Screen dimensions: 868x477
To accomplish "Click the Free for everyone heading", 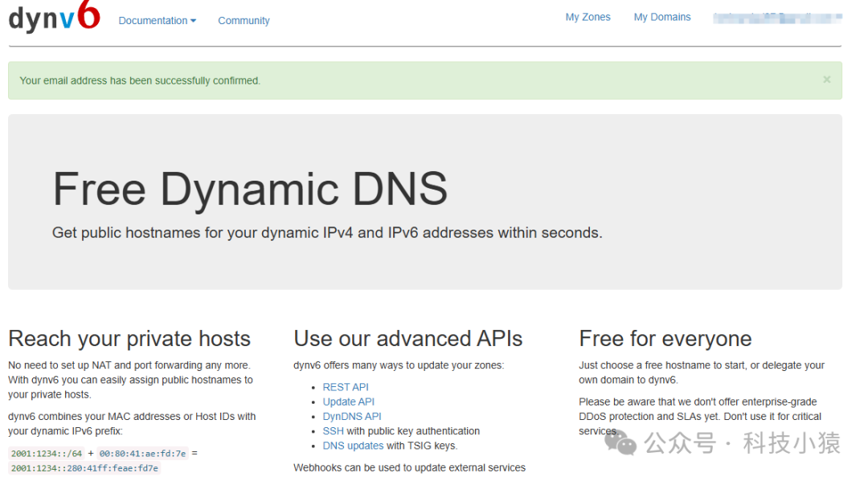I will [x=665, y=338].
